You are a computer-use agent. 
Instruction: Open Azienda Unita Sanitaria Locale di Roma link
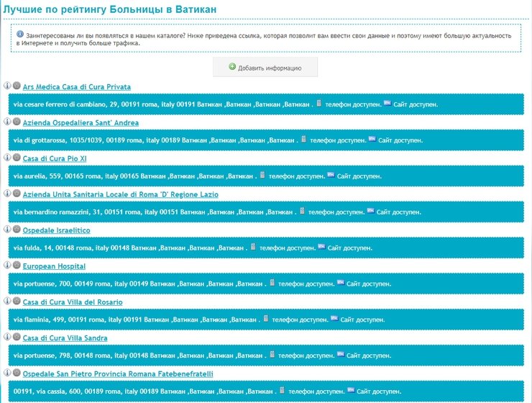[x=120, y=195]
